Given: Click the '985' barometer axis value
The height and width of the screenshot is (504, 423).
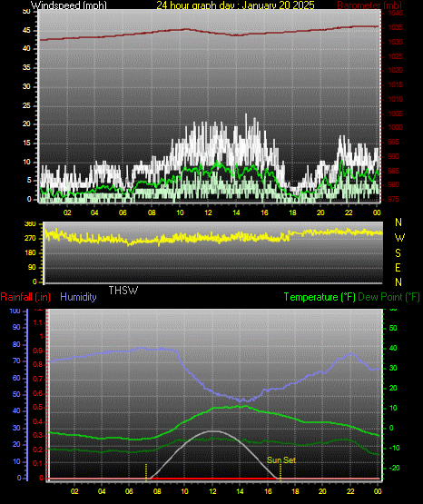Looking at the screenshot, I should point(393,171).
